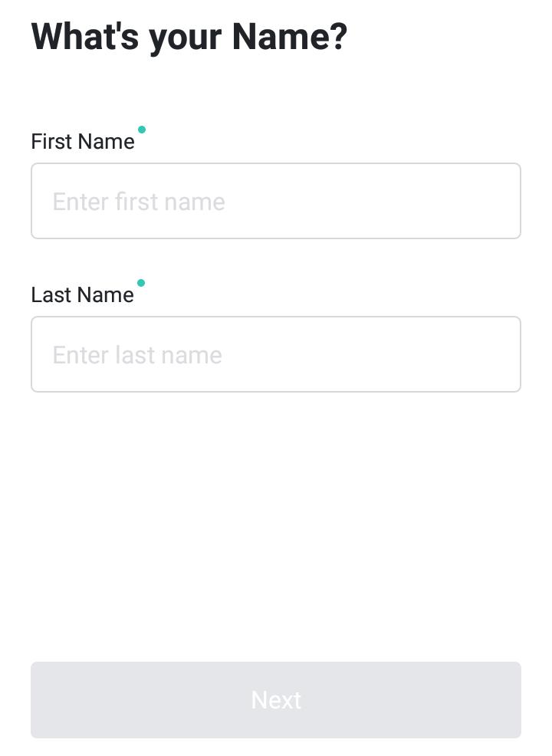Select the required indicator on Last Name
Screen dimensions: 552x756
pyautogui.click(x=141, y=282)
